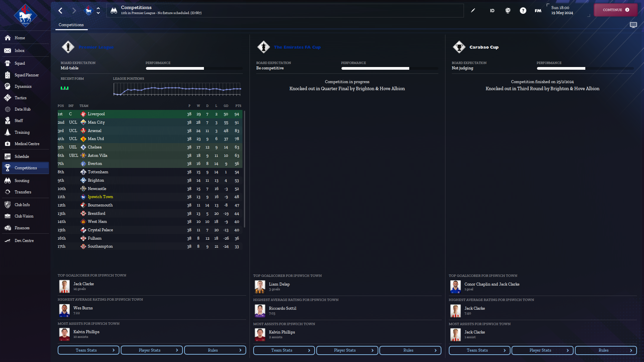Open the FM menu icon

pyautogui.click(x=538, y=11)
